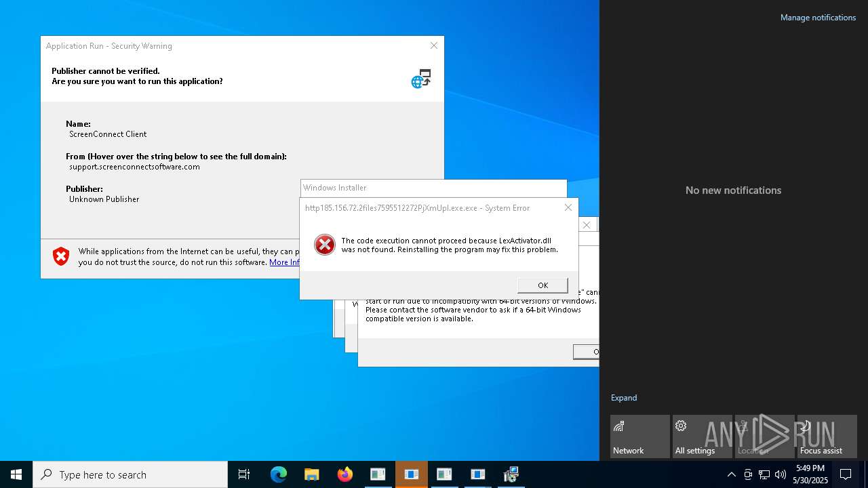Open network status tray icon
The image size is (868, 488).
point(764,474)
